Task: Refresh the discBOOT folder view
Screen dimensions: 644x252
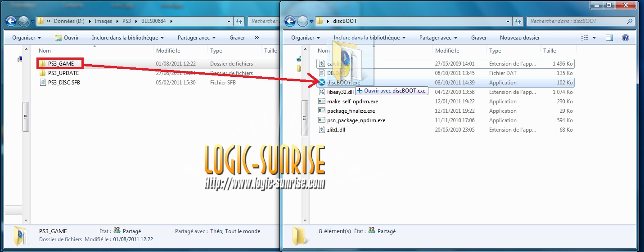Action: (518, 21)
